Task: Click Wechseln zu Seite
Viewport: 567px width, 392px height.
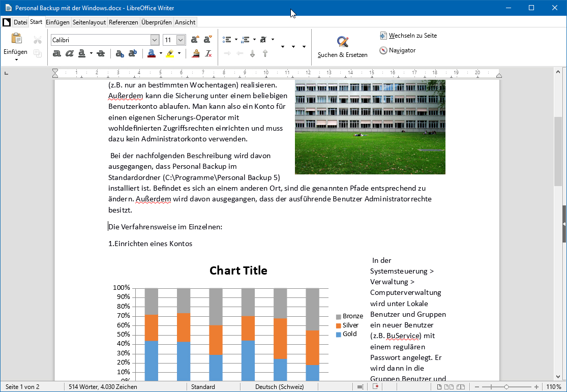Action: point(408,36)
